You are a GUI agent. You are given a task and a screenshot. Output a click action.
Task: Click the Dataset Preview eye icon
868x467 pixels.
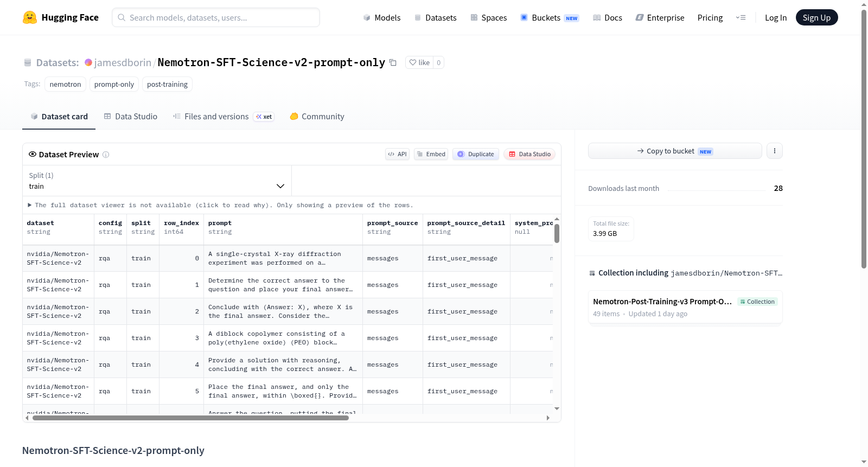point(33,155)
